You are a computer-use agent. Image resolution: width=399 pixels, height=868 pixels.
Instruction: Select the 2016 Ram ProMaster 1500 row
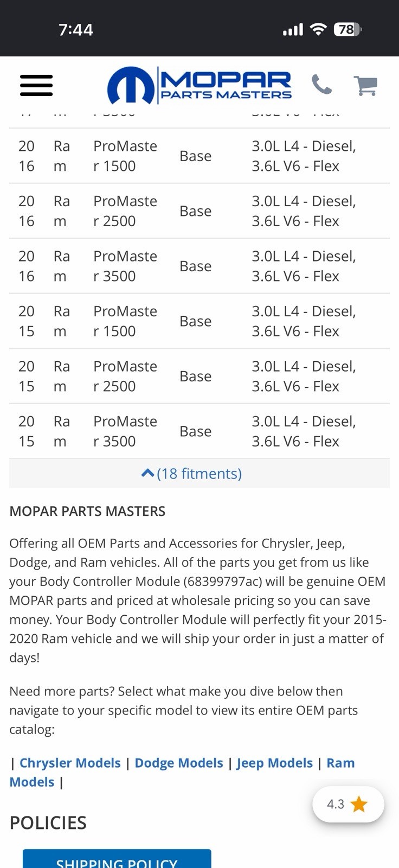point(200,156)
